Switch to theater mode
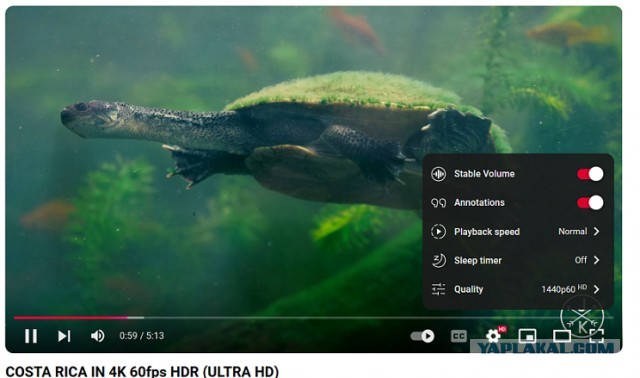Screen dimensions: 640x378 pyautogui.click(x=562, y=336)
